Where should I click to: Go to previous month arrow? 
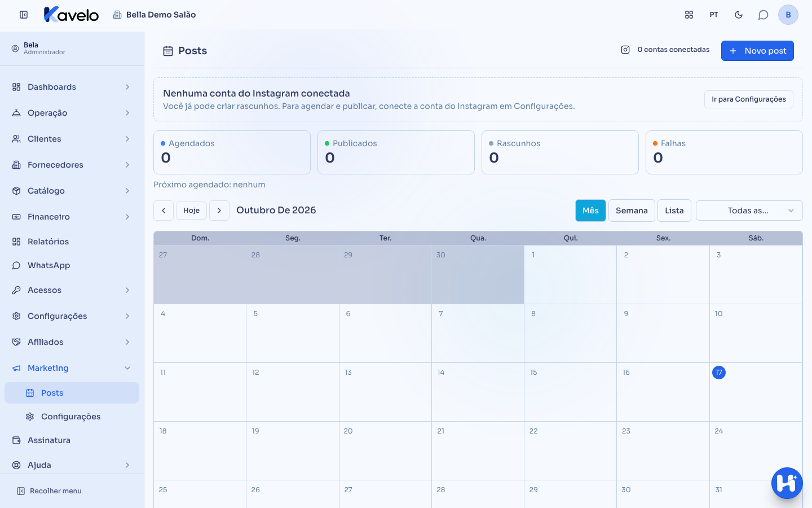[x=164, y=211]
